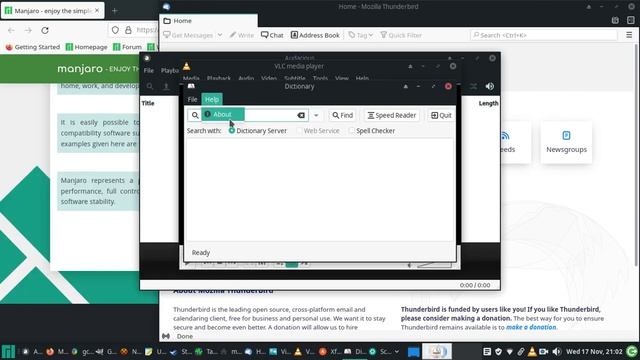640x360 pixels.
Task: Reload the page in Firefox
Action: click(x=45, y=30)
